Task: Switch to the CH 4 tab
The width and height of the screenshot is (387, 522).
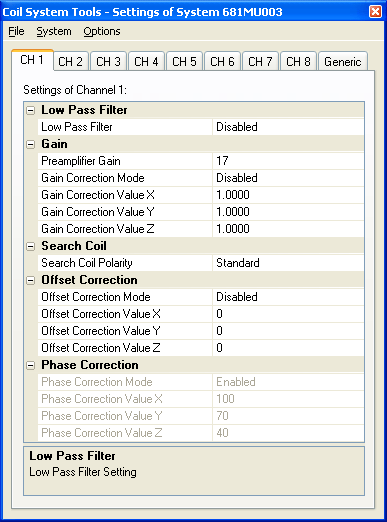Action: 146,62
